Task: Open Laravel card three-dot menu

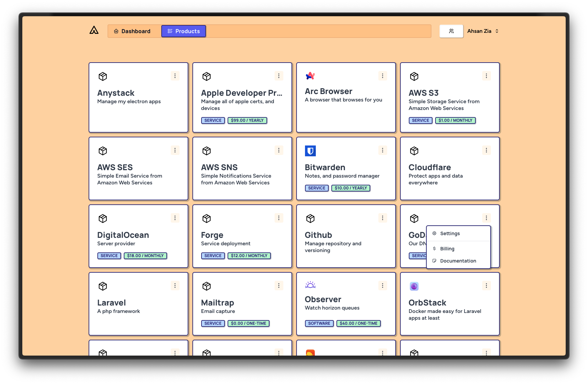Action: click(175, 286)
